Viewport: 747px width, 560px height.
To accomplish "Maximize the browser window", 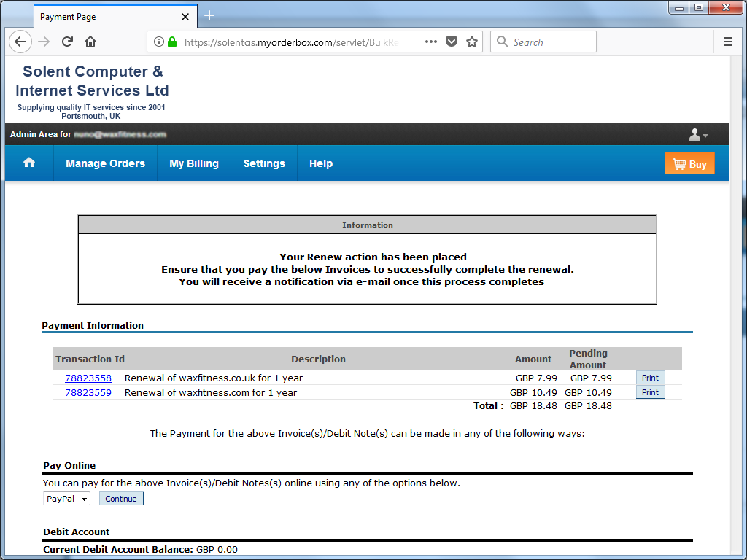I will tap(699, 7).
